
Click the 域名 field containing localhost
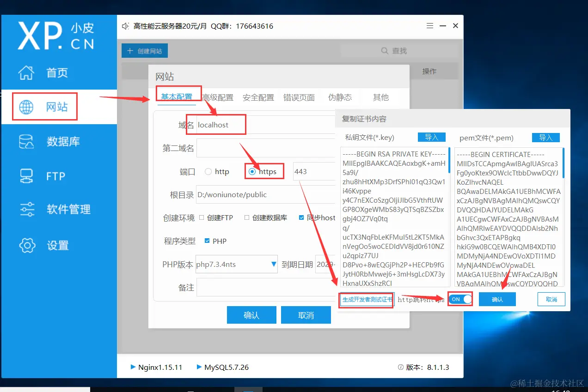tap(266, 125)
